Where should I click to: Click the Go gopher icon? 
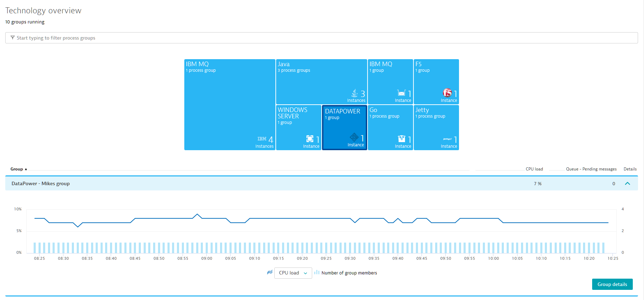(402, 139)
